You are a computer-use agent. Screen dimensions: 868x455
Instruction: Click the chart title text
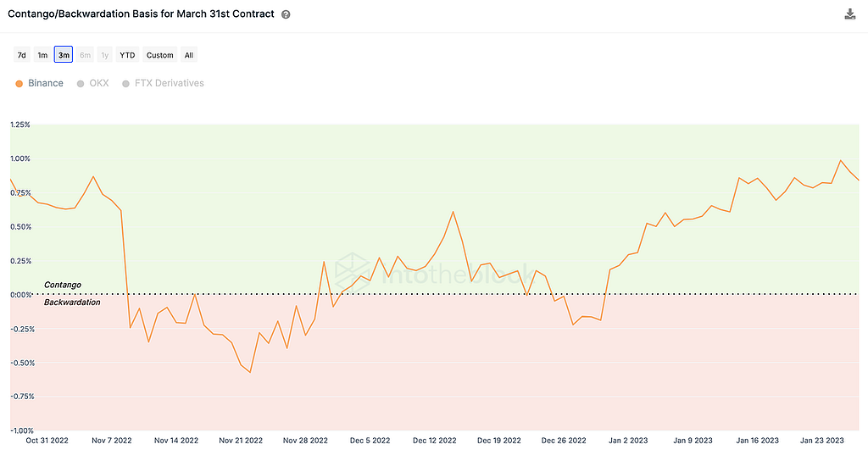pos(141,15)
